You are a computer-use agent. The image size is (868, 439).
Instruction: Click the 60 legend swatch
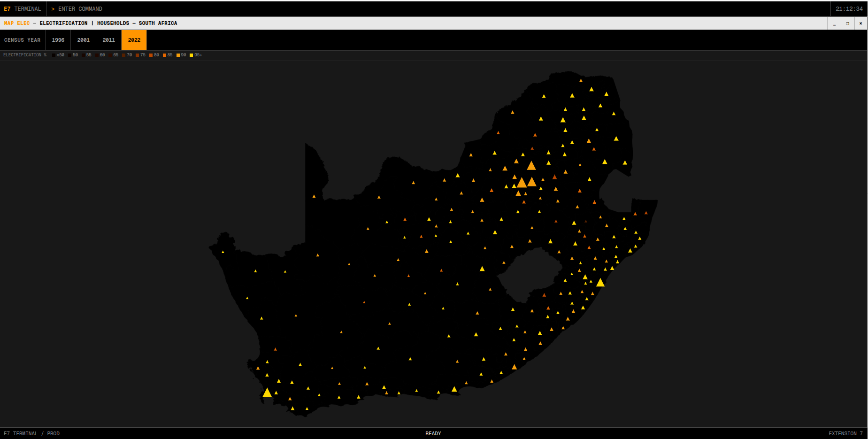pos(97,55)
